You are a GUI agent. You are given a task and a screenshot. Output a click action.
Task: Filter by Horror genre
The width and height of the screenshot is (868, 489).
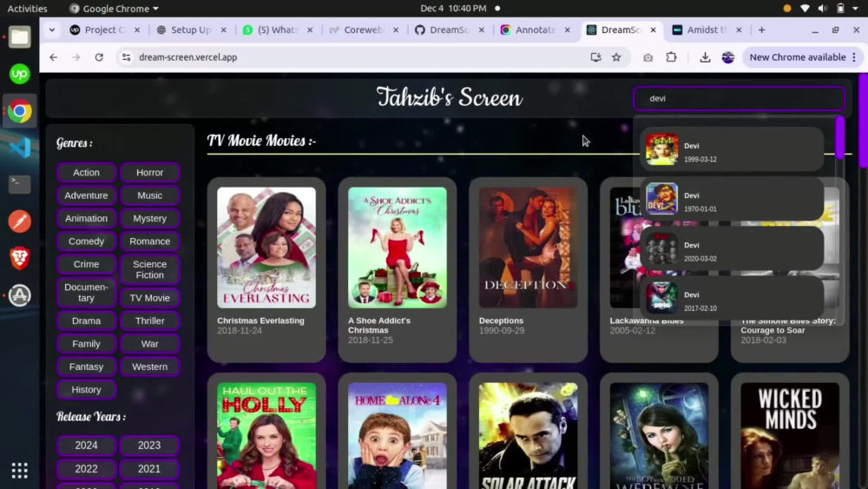[x=149, y=172]
